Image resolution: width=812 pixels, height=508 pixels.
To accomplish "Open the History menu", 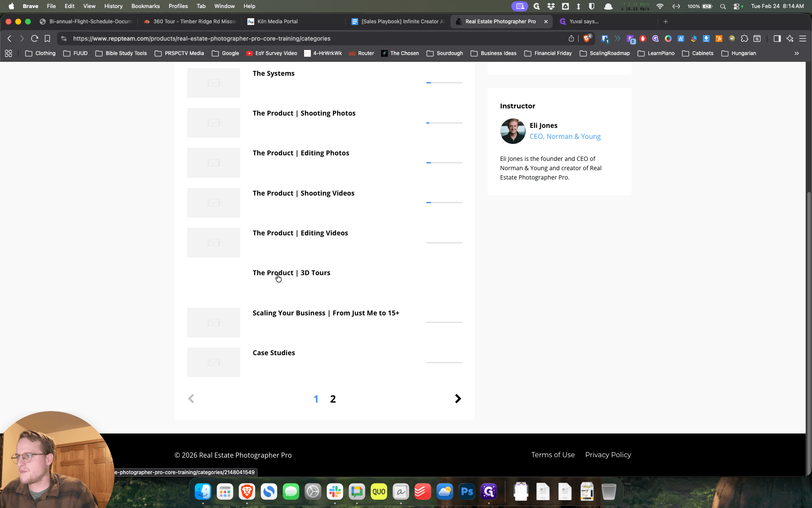I will point(113,6).
